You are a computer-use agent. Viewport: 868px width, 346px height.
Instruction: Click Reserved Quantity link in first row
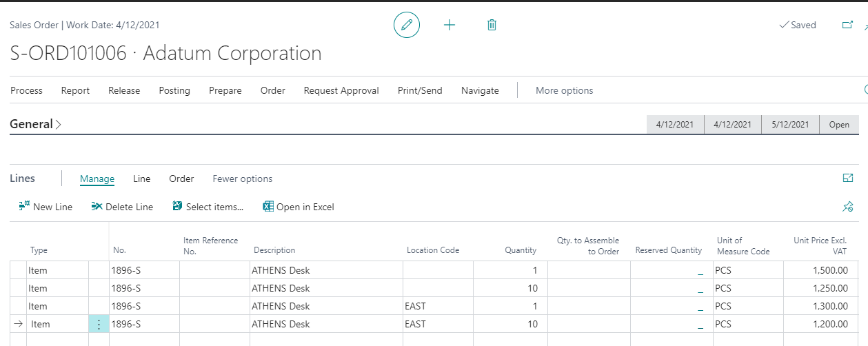700,271
